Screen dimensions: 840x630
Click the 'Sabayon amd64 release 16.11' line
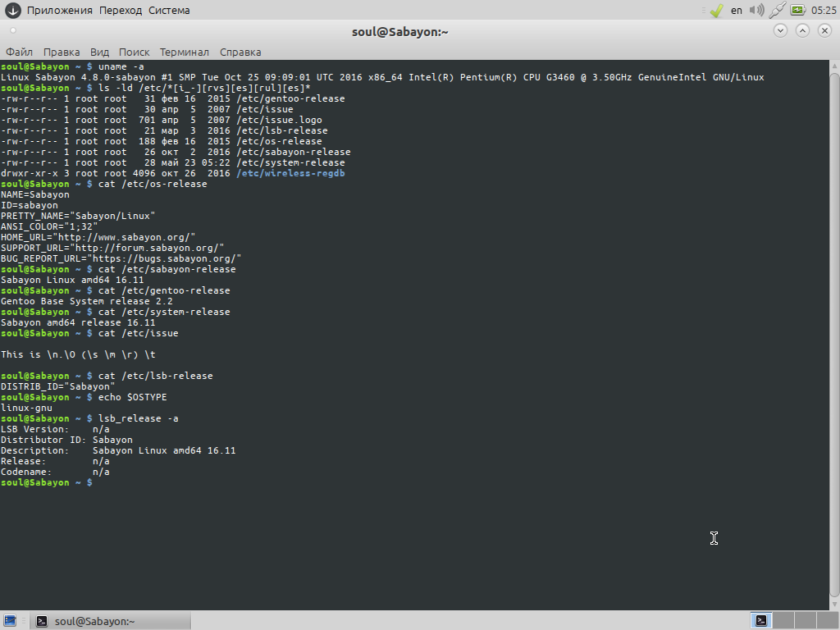pos(78,322)
